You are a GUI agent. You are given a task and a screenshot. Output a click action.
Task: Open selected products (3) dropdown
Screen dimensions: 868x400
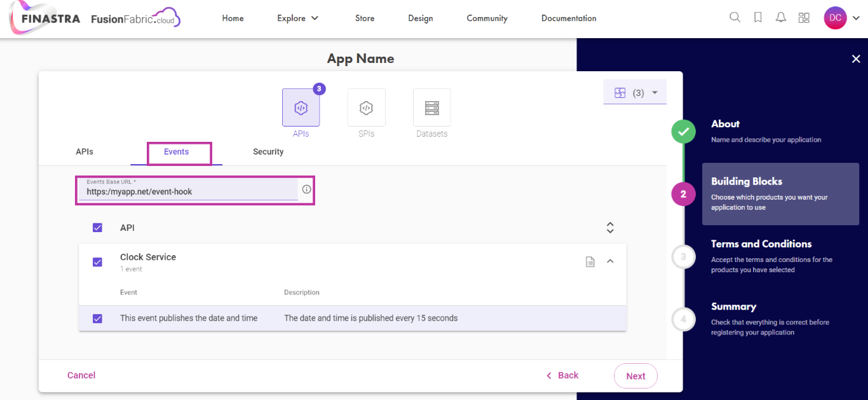[635, 92]
